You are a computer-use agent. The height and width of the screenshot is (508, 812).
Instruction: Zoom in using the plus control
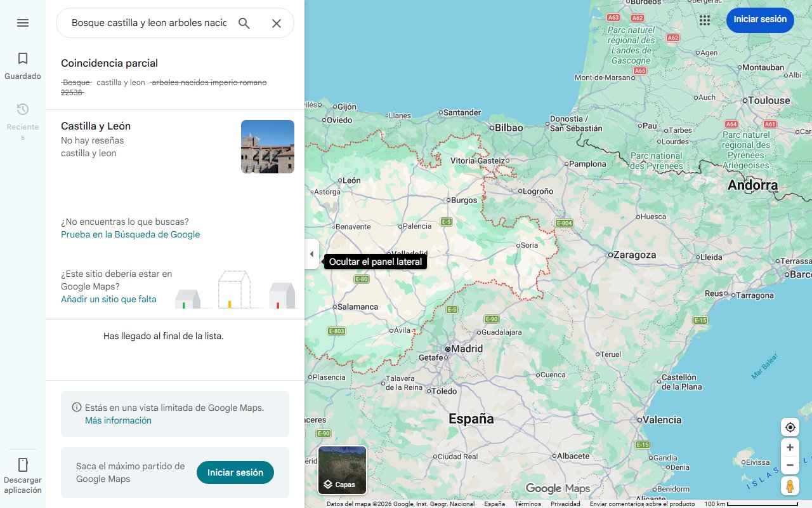(790, 447)
